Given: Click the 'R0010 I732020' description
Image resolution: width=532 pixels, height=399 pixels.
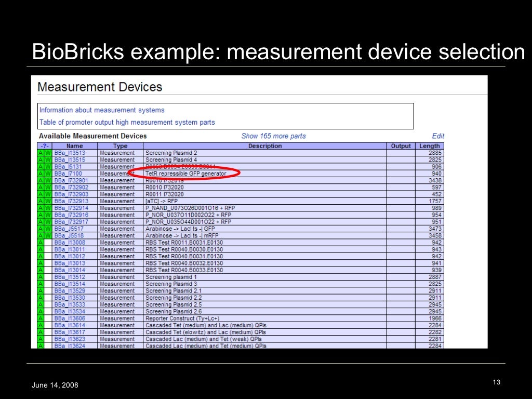Looking at the screenshot, I should [x=165, y=187].
